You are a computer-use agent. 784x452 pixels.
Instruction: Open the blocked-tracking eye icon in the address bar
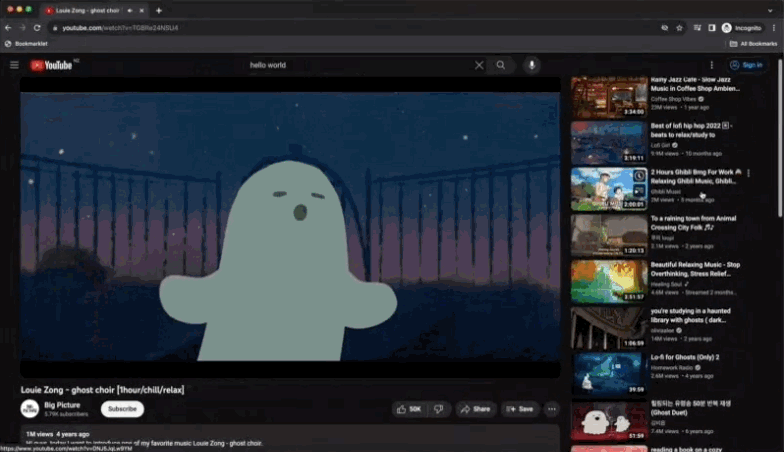click(664, 28)
